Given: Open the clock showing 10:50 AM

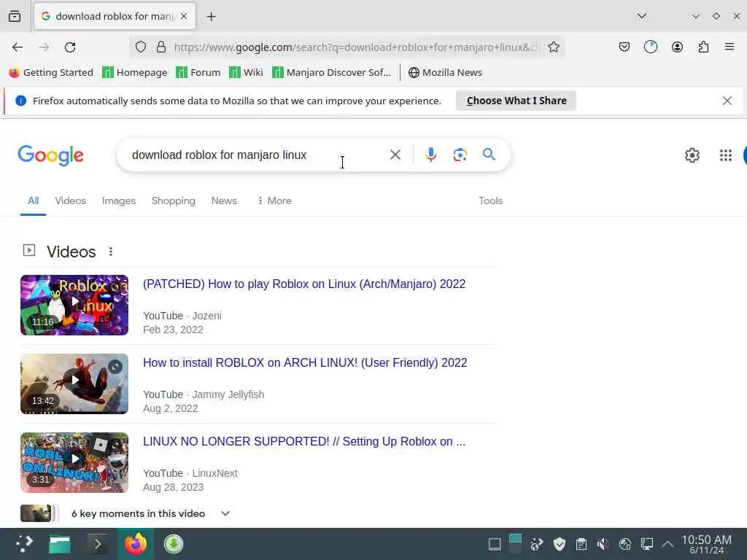Looking at the screenshot, I should 706,544.
